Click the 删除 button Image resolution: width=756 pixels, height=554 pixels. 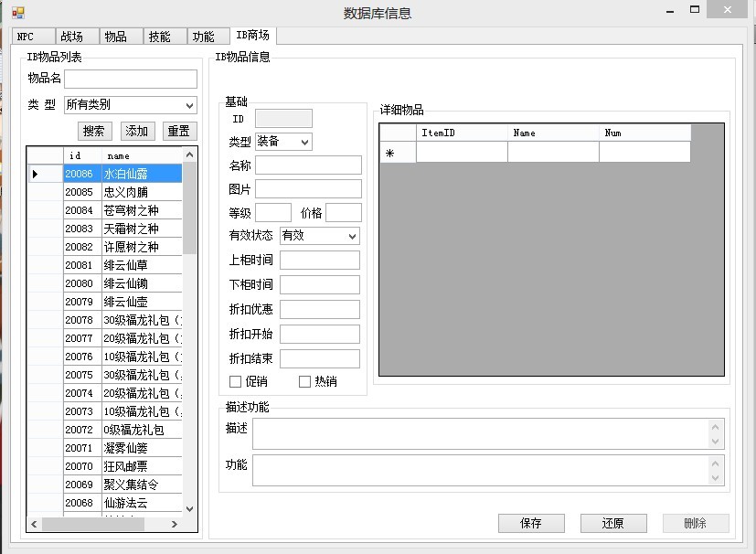tap(696, 523)
